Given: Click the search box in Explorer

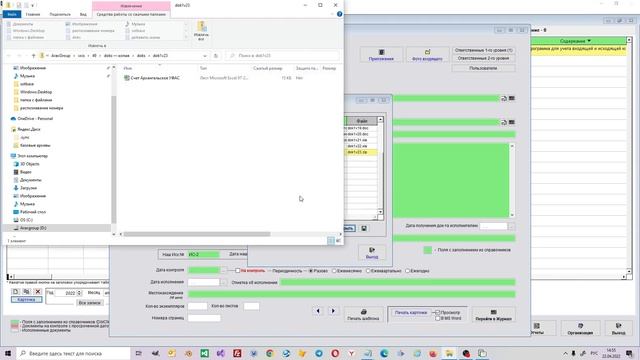Looking at the screenshot, I should [x=283, y=56].
